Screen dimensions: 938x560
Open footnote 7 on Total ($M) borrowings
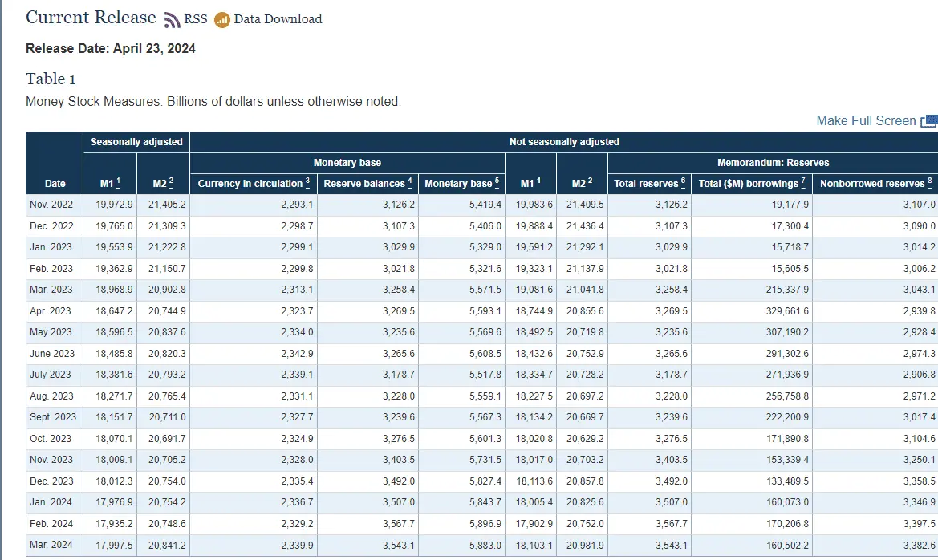(802, 182)
